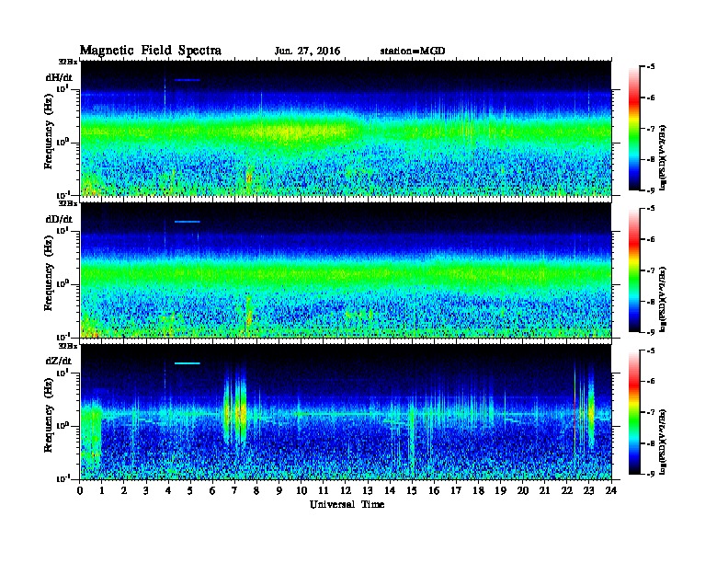Click the -5 label on the dH/dt color scale
The width and height of the screenshot is (728, 563).
tap(650, 67)
